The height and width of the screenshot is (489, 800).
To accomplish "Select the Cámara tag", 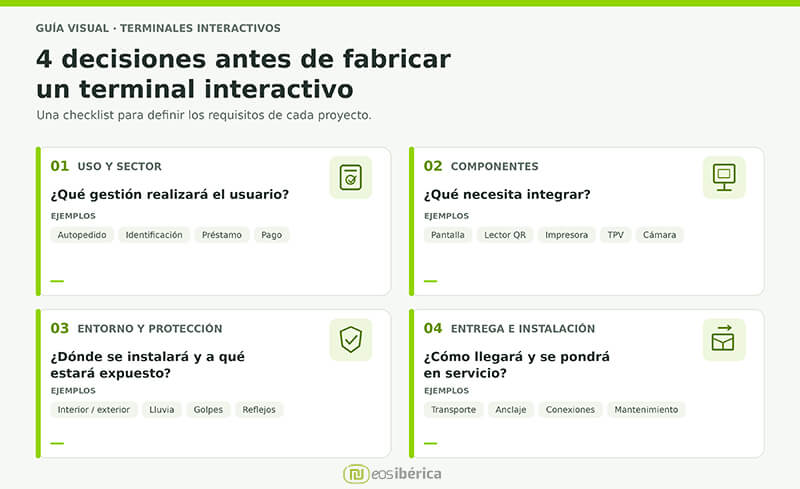I will pyautogui.click(x=659, y=235).
